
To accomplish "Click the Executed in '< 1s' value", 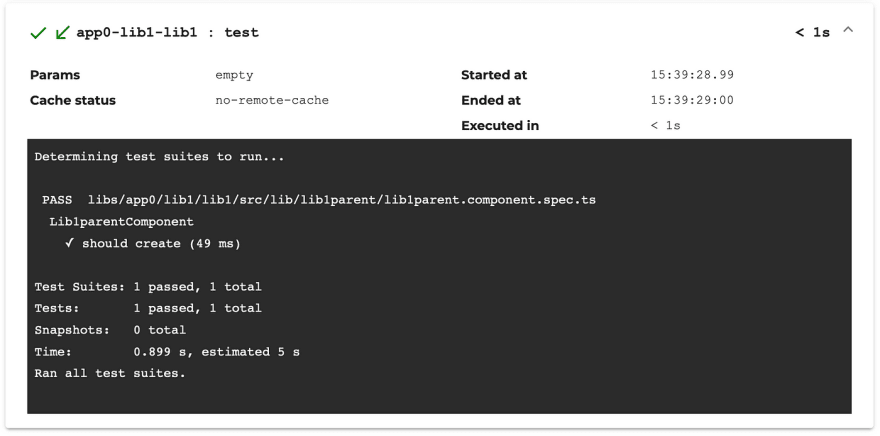I will point(666,126).
